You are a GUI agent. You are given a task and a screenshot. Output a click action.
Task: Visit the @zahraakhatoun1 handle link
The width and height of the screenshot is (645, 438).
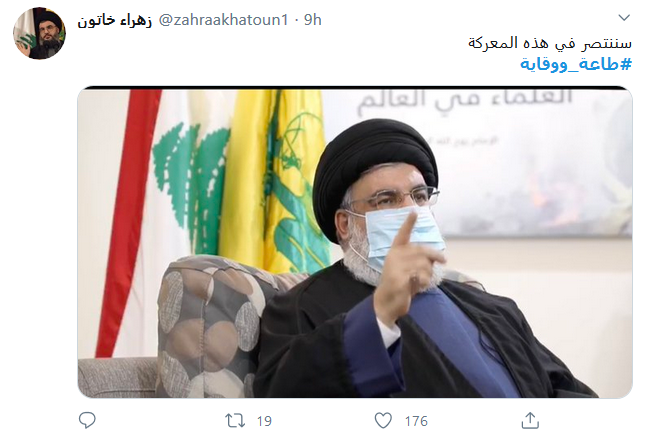click(223, 20)
